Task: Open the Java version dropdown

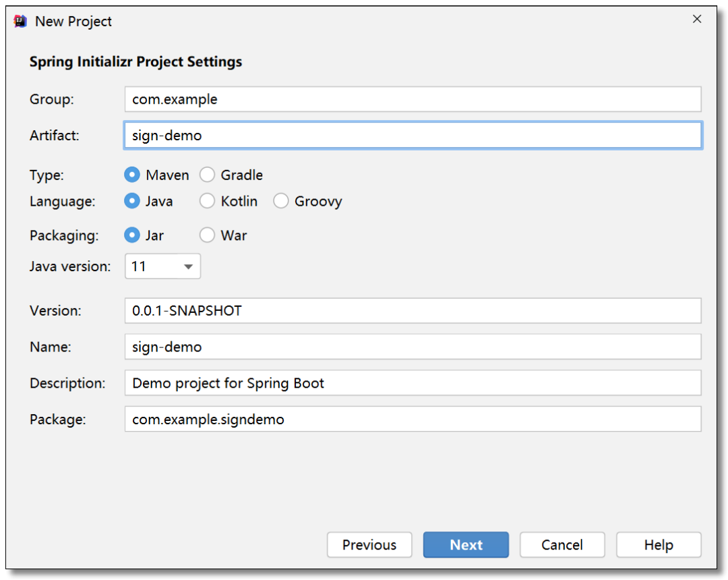Action: pyautogui.click(x=162, y=266)
